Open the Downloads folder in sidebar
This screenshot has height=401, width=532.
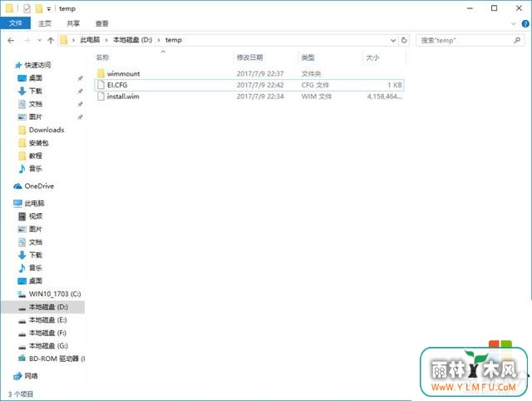click(x=47, y=130)
